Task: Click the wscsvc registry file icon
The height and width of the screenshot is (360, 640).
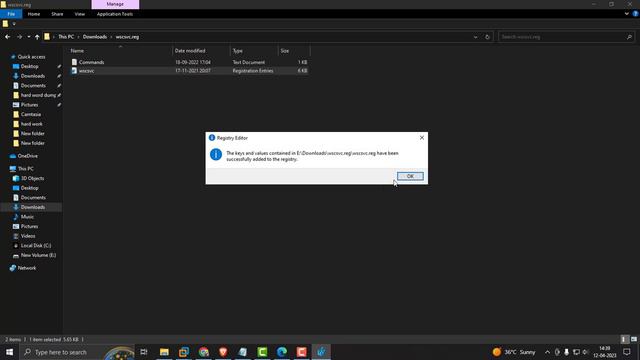Action: point(74,71)
